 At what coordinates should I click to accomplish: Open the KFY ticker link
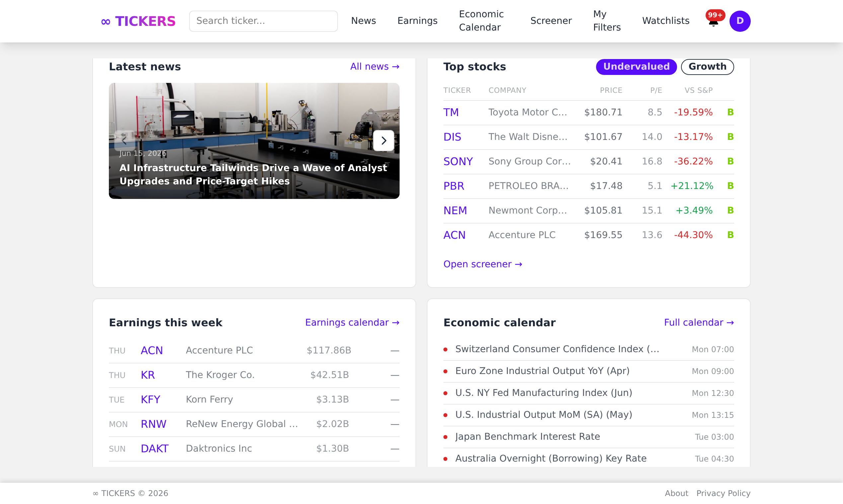click(x=150, y=400)
